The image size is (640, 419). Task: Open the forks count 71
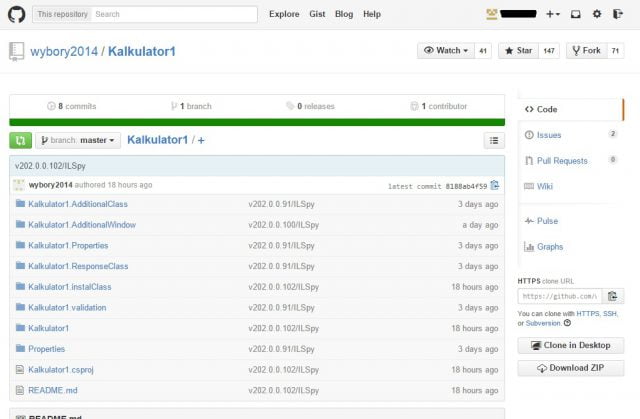click(615, 51)
